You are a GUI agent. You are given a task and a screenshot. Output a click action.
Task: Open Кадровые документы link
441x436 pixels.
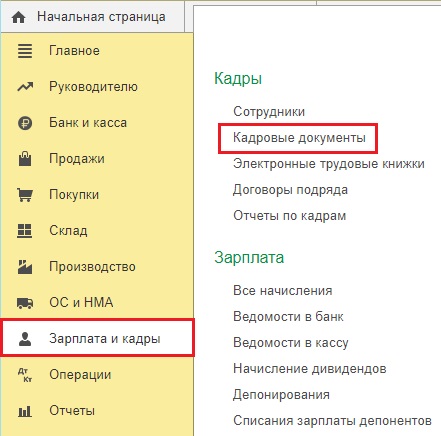click(x=299, y=138)
